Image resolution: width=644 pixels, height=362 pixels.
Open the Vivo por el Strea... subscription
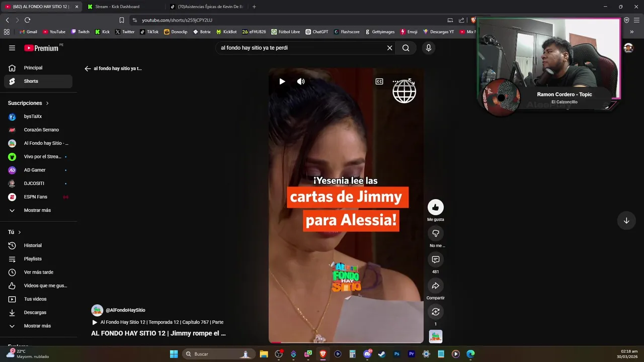tap(38, 156)
